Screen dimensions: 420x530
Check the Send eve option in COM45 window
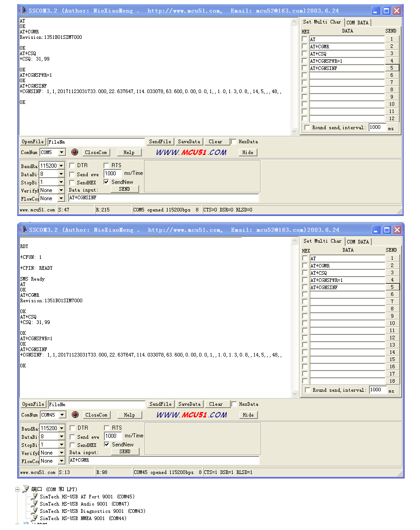coord(72,437)
